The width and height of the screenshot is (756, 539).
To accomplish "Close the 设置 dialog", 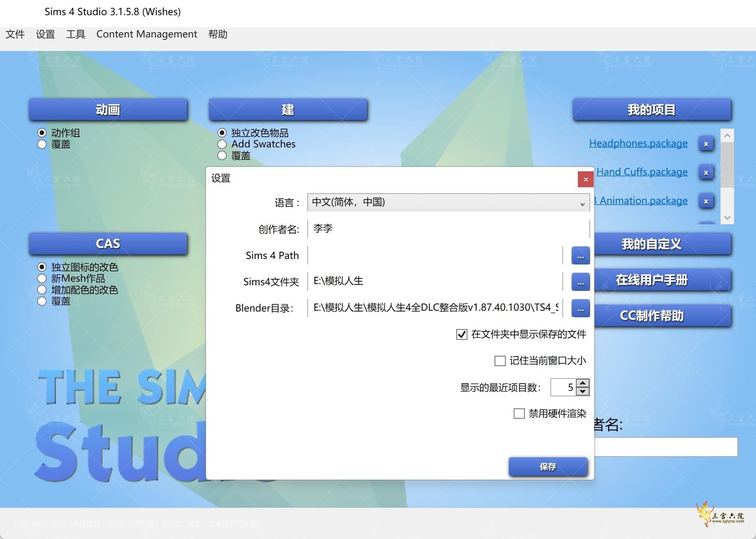I will click(x=585, y=179).
